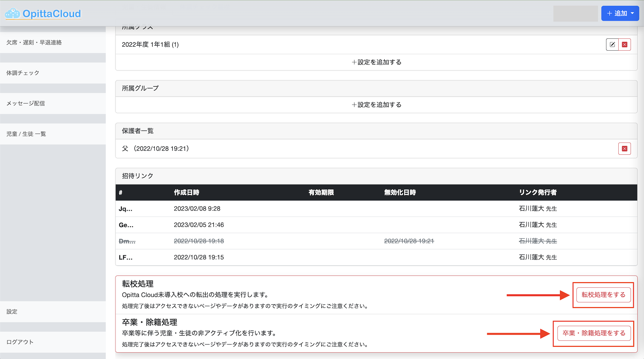The height and width of the screenshot is (359, 644).
Task: Edit the 2022年度 1年1組 class entry
Action: (x=612, y=45)
